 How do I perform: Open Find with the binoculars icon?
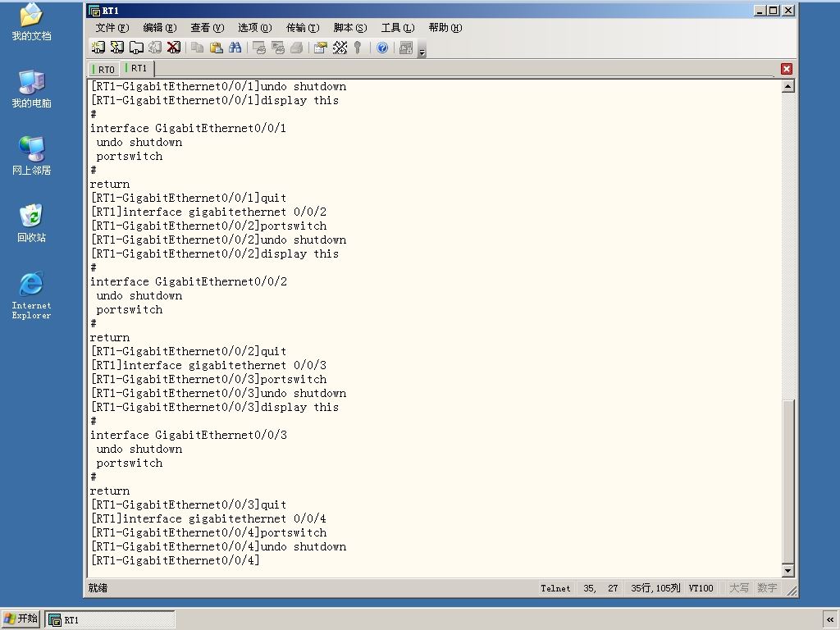(x=235, y=48)
